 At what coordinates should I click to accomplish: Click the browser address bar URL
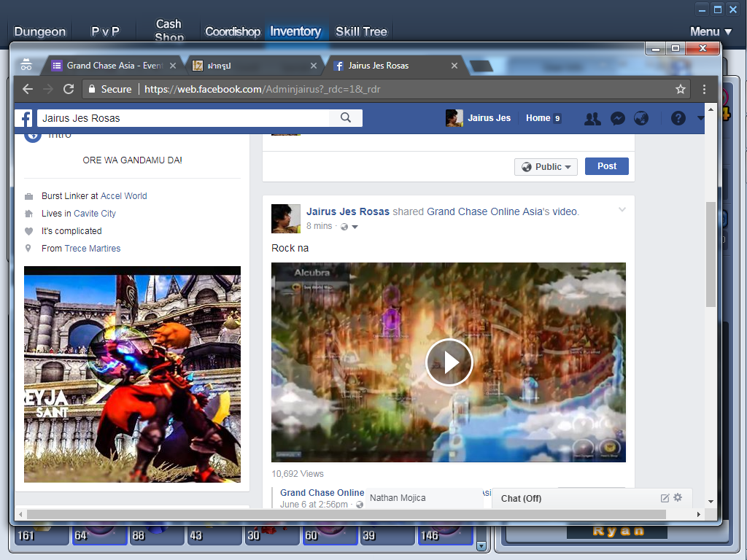[x=262, y=89]
